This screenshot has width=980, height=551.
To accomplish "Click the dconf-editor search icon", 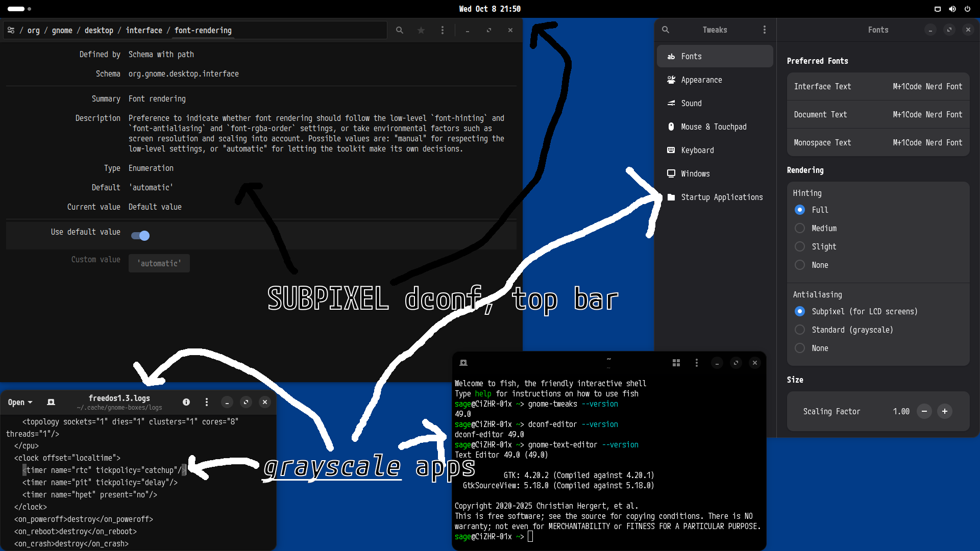I will 400,31.
